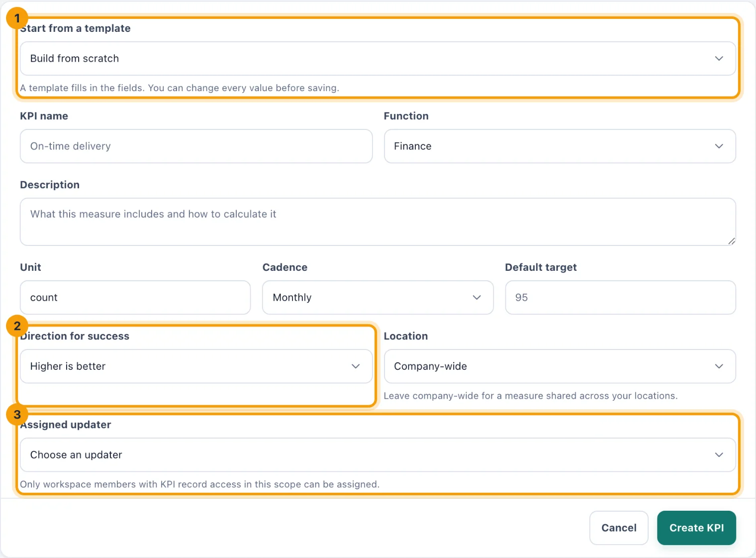Open the Assigned updater dropdown

pos(378,455)
